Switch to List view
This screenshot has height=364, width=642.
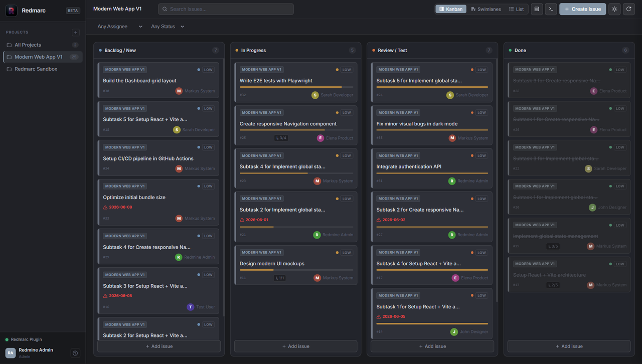pos(516,9)
